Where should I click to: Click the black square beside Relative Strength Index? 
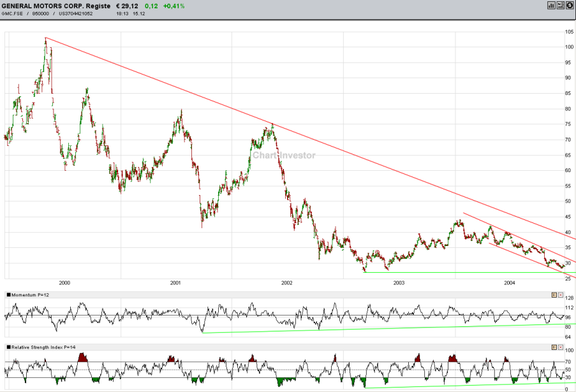(x=9, y=347)
